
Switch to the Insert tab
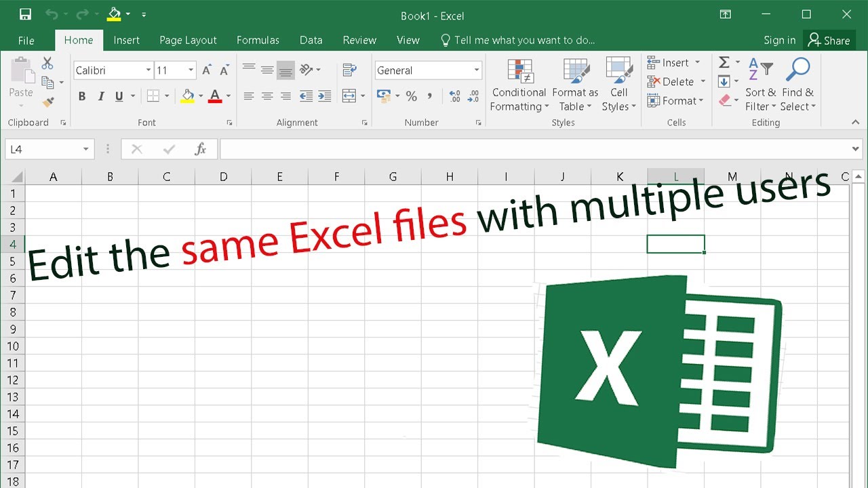(x=127, y=40)
